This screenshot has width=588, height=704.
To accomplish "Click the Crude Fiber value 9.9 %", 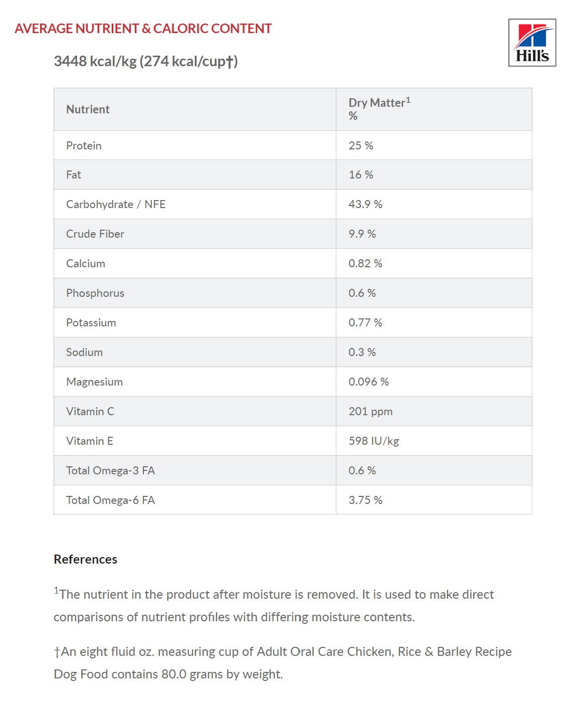I will click(362, 234).
